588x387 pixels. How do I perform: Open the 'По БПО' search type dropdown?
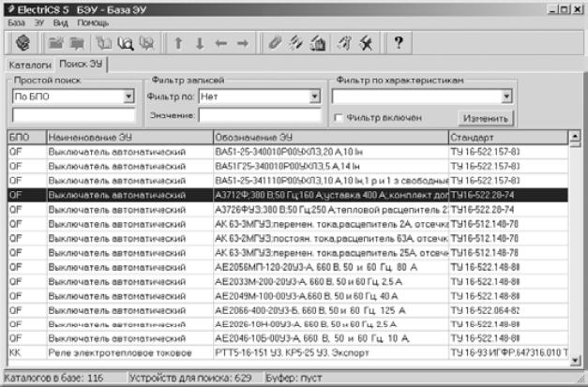pos(128,97)
